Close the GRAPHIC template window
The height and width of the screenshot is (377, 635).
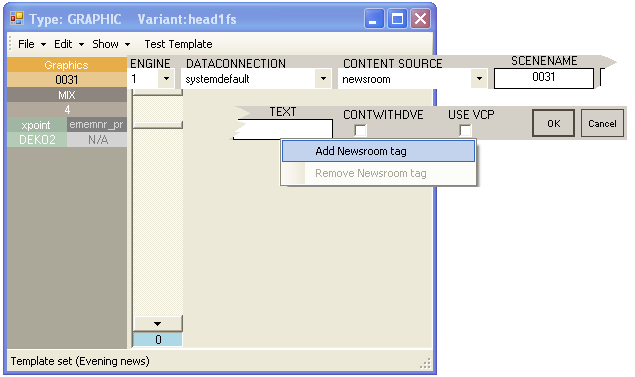420,19
